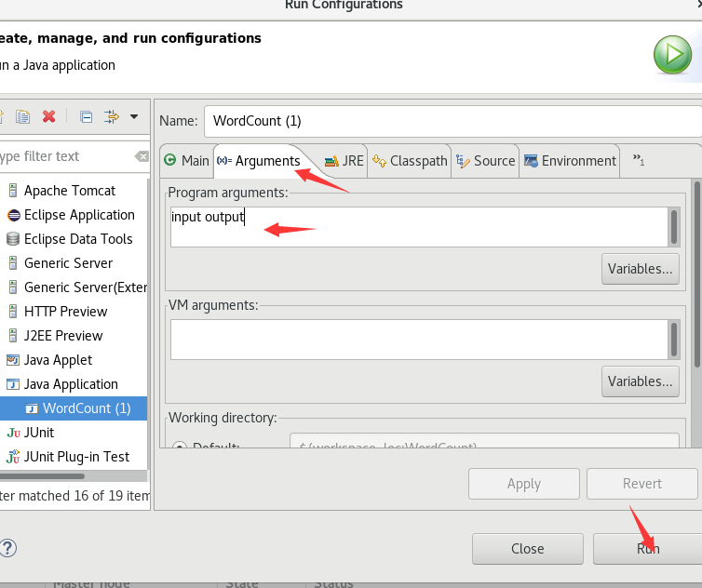Image resolution: width=702 pixels, height=588 pixels.
Task: Click the Eclipse Data Tools database icon
Action: (13, 239)
